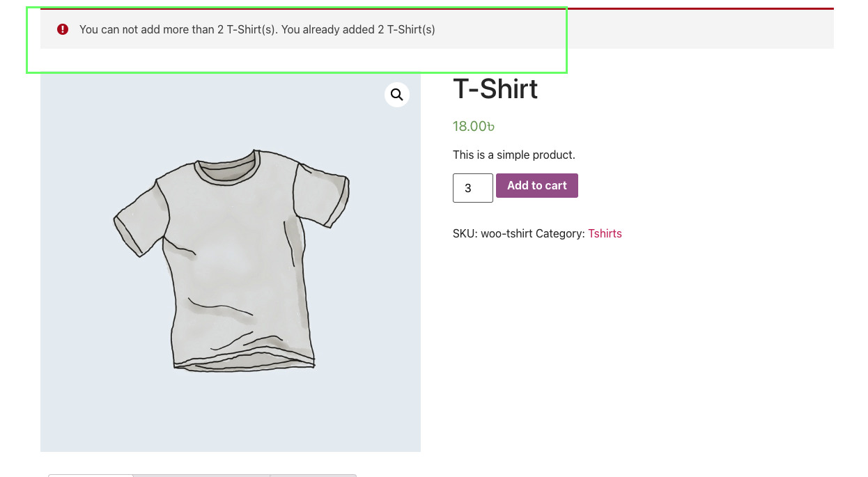The image size is (868, 477).
Task: Click empty right side of error notice banner
Action: [x=697, y=29]
